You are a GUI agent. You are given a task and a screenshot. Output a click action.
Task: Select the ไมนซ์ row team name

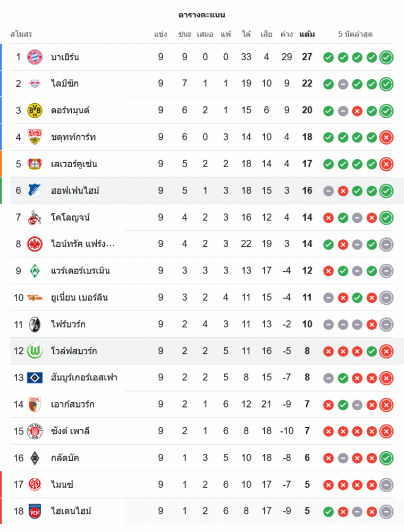pos(62,485)
